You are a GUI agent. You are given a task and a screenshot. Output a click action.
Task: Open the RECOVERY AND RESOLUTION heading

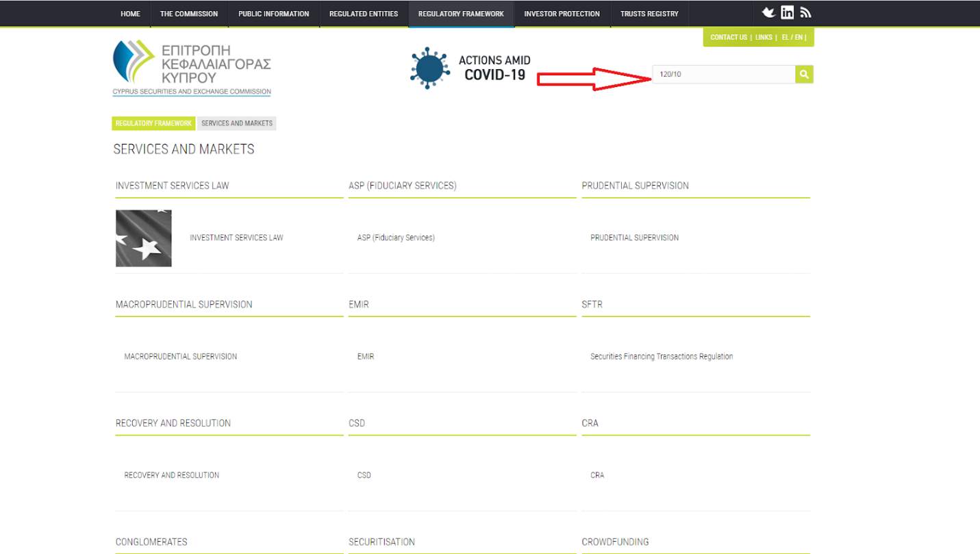pyautogui.click(x=173, y=423)
